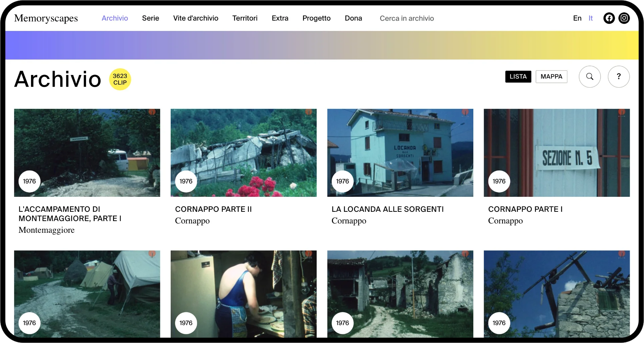
Task: Click the Memoryscapes logo
Action: 46,18
